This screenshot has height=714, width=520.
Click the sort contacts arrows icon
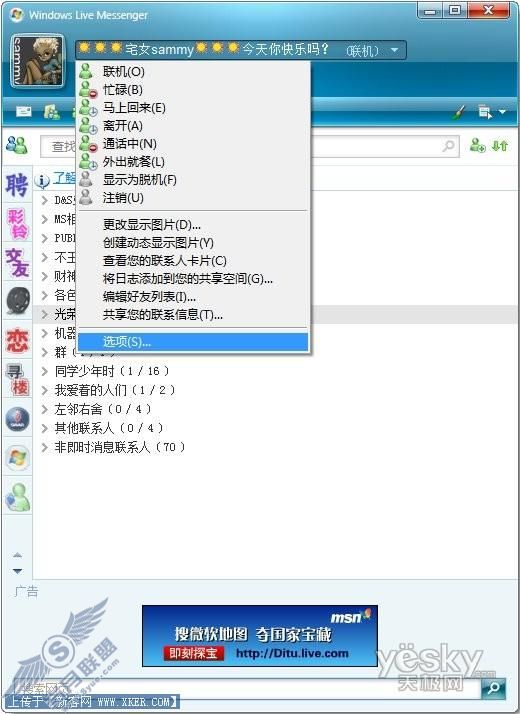coord(500,146)
